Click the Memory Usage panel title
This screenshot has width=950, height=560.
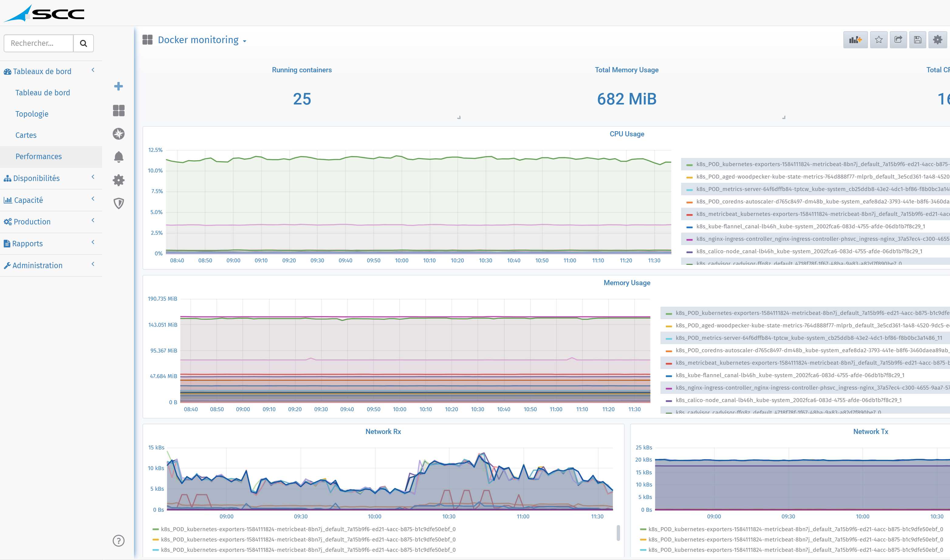point(627,283)
